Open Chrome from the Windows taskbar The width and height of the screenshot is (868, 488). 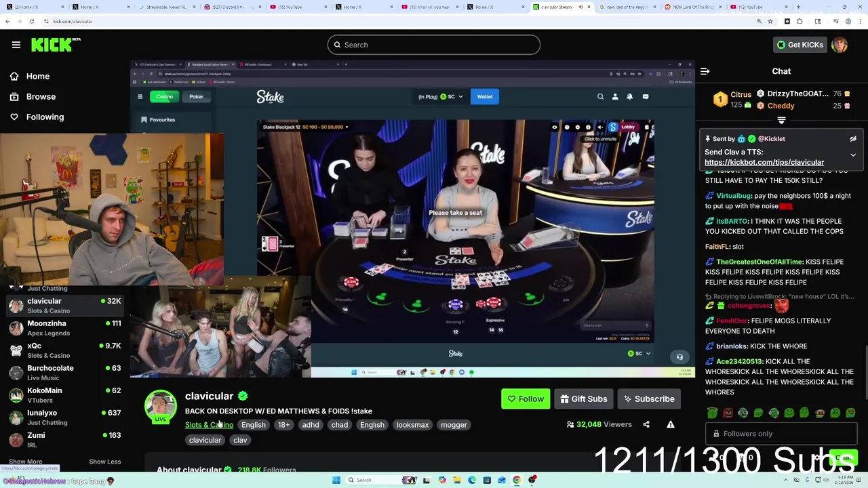pyautogui.click(x=517, y=481)
